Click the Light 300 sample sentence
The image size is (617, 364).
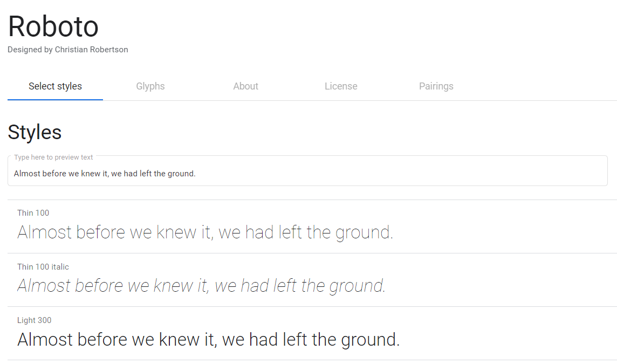coord(208,340)
